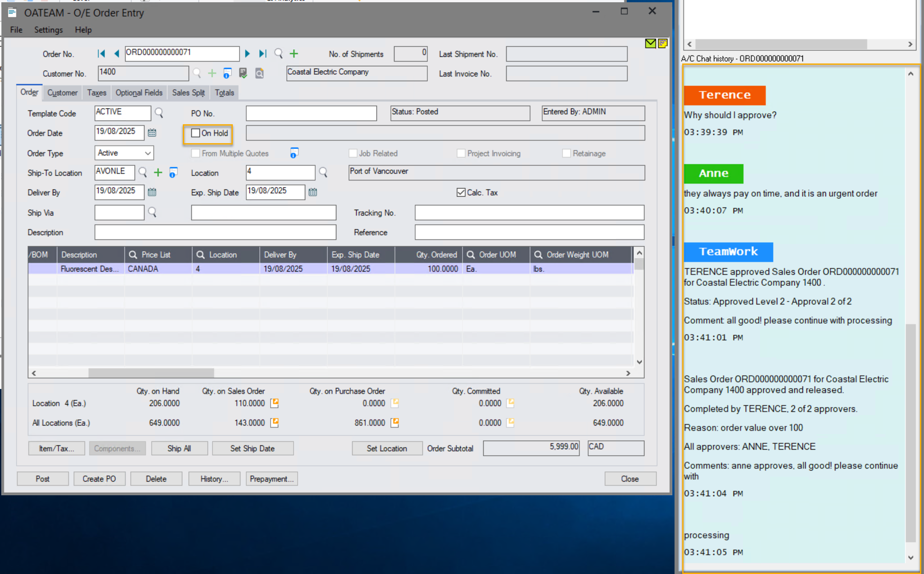The height and width of the screenshot is (574, 924).
Task: Open the Exp. Ship Date calendar picker
Action: point(313,192)
